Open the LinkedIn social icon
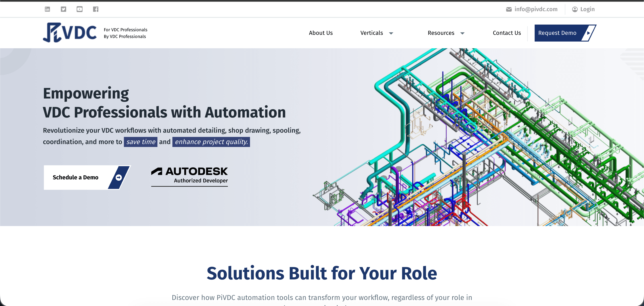Screen dimensions: 644x306 point(47,9)
